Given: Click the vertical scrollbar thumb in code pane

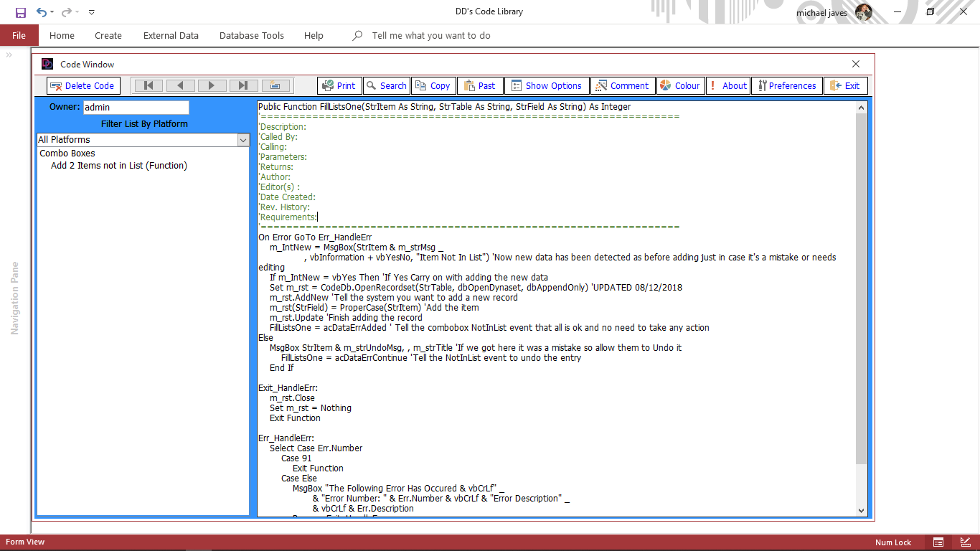Looking at the screenshot, I should click(x=862, y=288).
